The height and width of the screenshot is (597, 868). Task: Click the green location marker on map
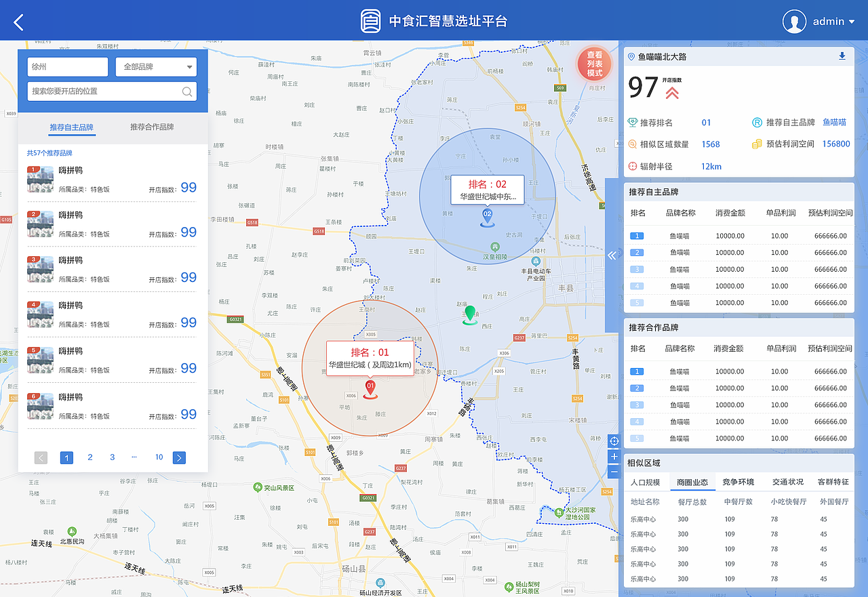(x=469, y=315)
